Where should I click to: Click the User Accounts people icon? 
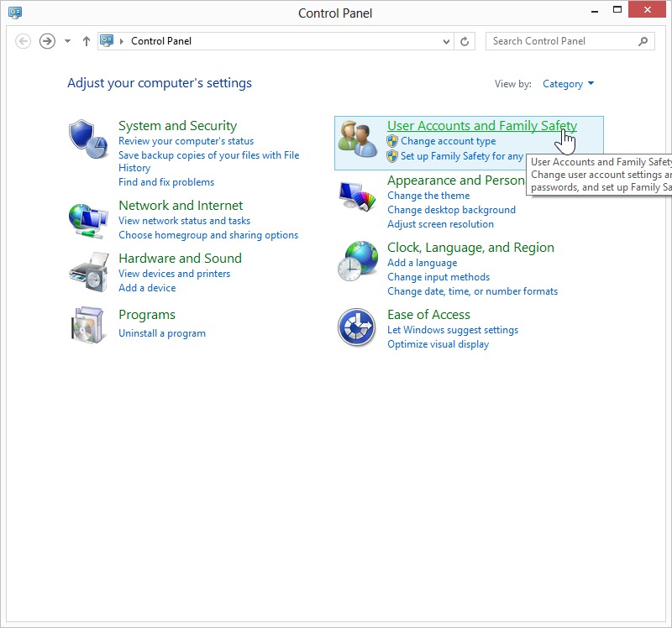[x=358, y=139]
